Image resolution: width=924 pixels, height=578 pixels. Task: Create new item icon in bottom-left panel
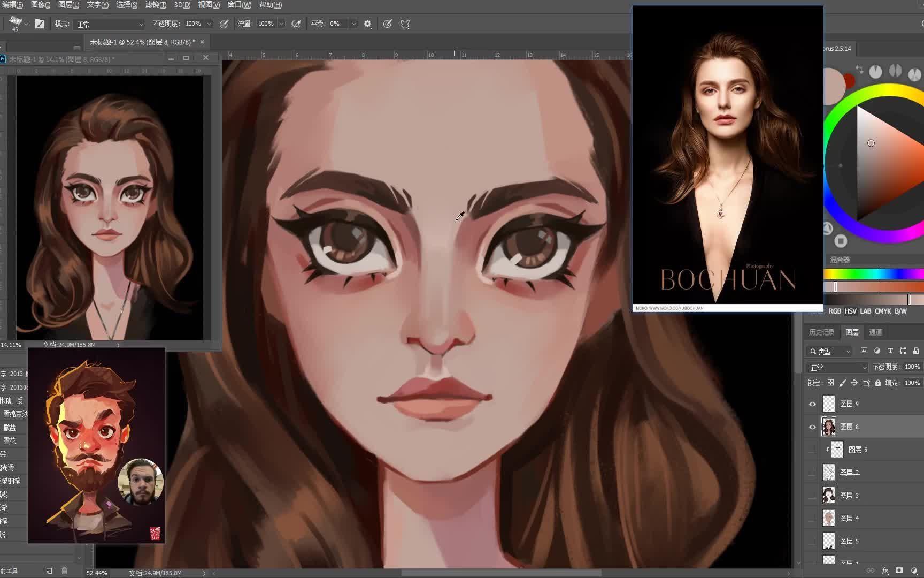point(49,571)
